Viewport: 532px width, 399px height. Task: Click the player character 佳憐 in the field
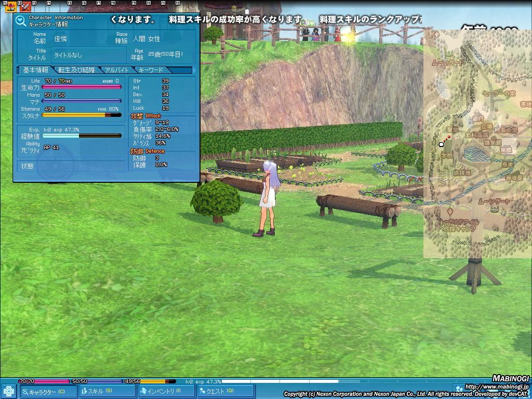point(269,198)
